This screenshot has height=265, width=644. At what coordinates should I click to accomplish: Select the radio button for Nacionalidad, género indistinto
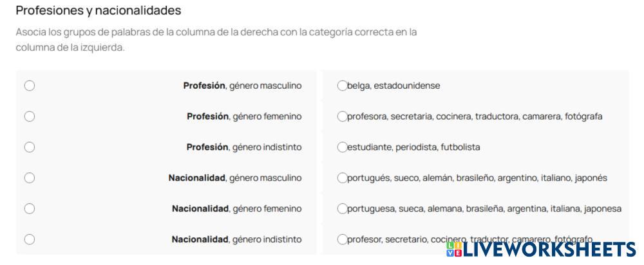(30, 239)
